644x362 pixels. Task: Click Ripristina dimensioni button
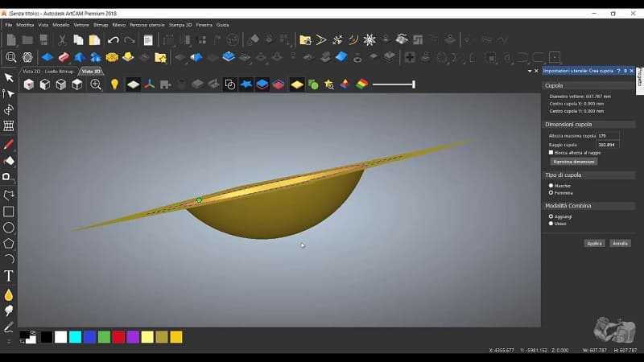coord(574,162)
